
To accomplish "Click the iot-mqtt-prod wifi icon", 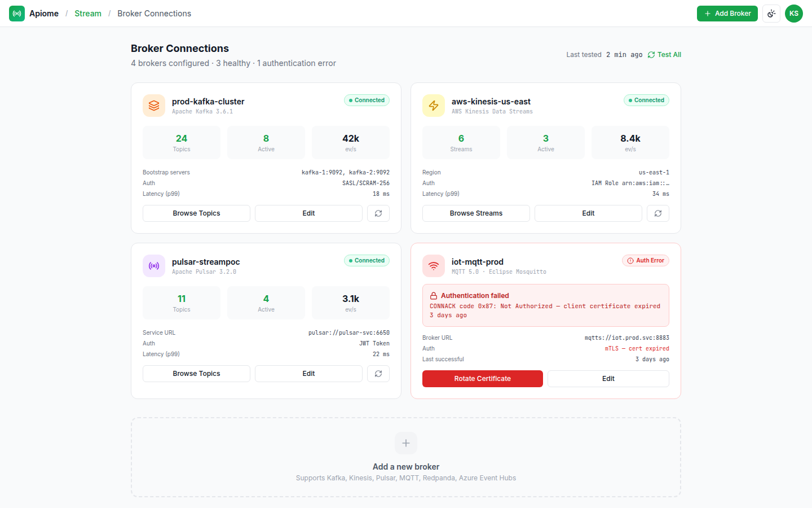I will (434, 266).
